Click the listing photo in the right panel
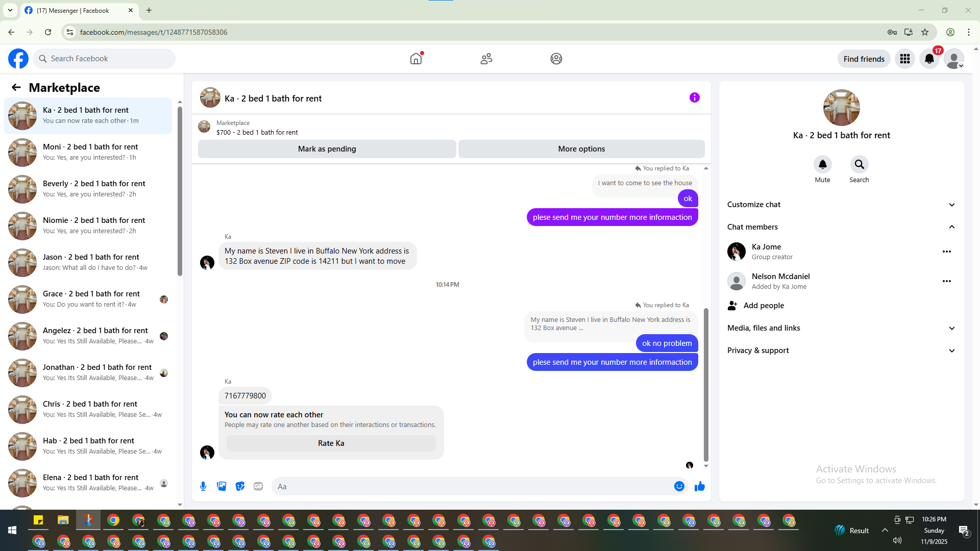Viewport: 980px width, 551px height. coord(842,108)
